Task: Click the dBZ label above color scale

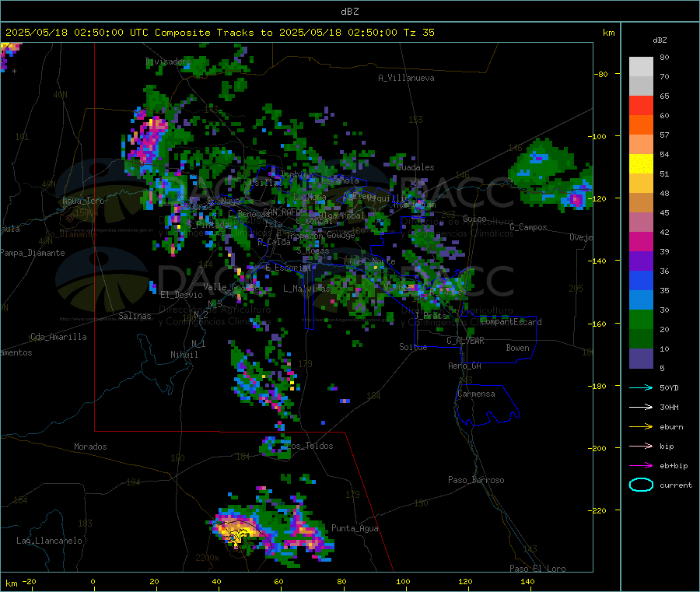Action: click(660, 40)
